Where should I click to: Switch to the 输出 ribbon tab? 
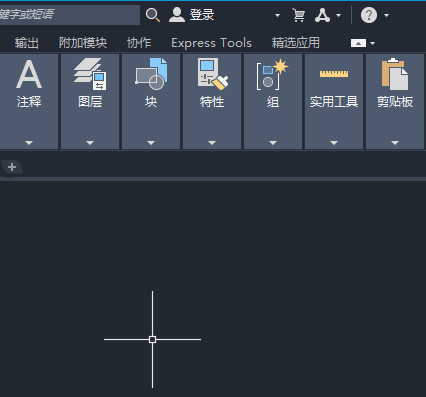click(x=27, y=43)
